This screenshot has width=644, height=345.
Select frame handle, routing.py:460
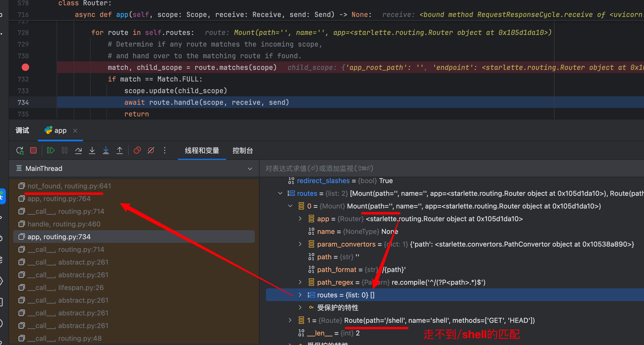click(134, 224)
